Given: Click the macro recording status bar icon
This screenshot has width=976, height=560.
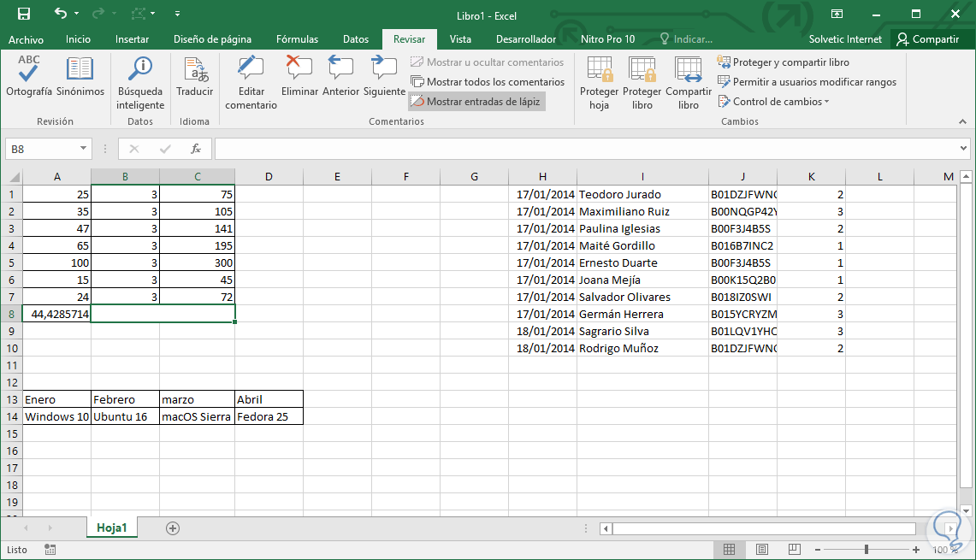Looking at the screenshot, I should click(x=50, y=550).
